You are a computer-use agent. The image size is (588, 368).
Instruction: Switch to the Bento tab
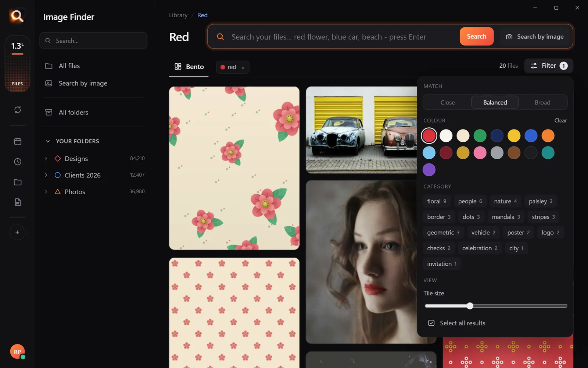tap(189, 67)
